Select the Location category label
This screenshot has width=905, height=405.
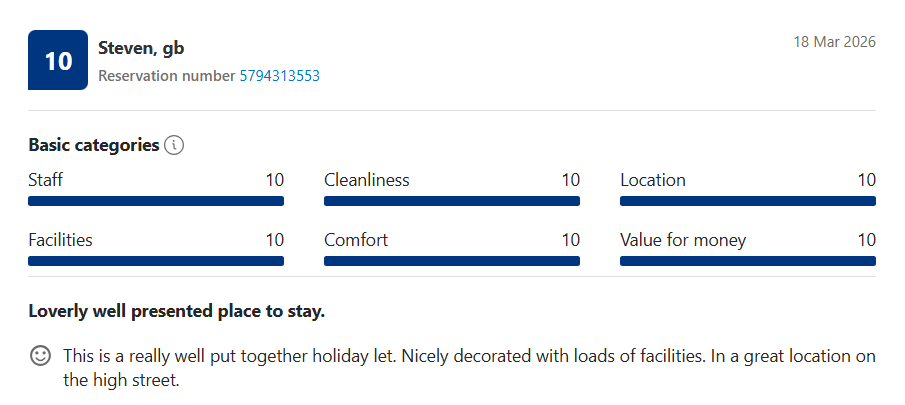pyautogui.click(x=653, y=180)
